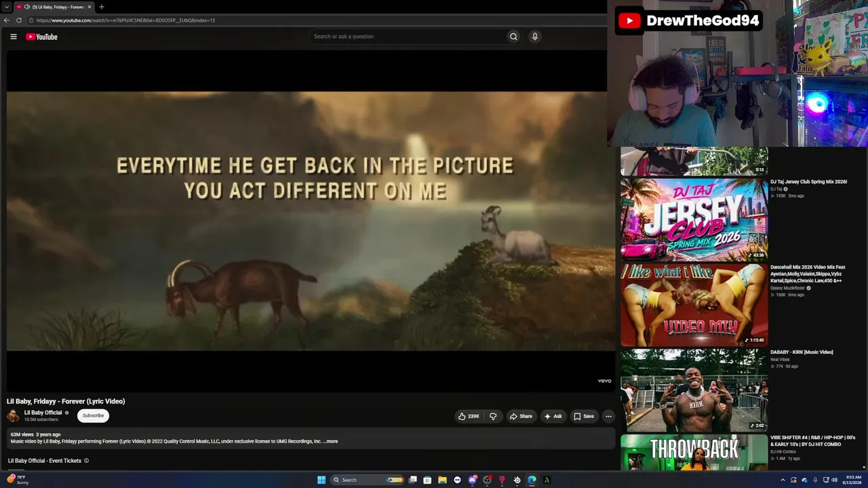868x488 pixels.
Task: Open DJ Taj Jersey Club thumbnail
Action: coord(694,220)
